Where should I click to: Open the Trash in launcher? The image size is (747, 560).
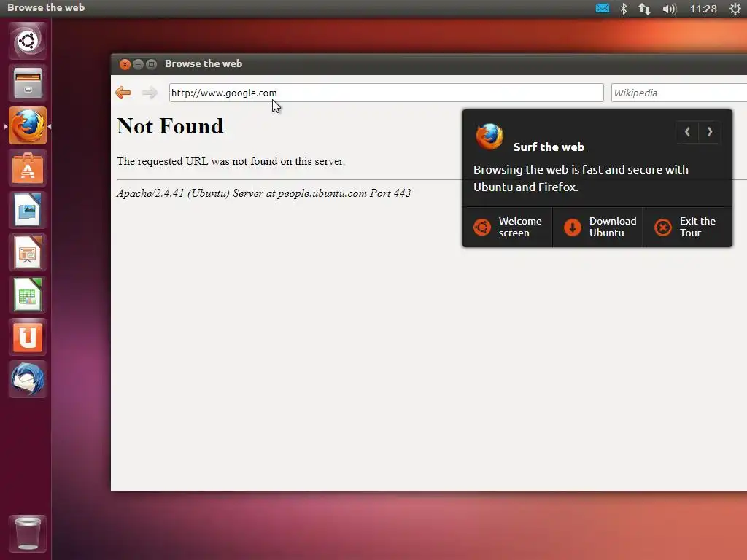pos(28,533)
